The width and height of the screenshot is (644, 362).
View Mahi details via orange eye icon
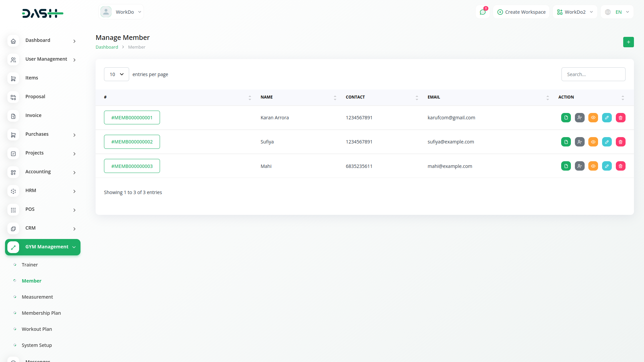pos(593,166)
